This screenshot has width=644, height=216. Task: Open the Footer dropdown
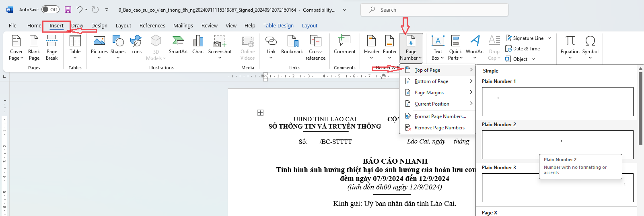pos(389,48)
